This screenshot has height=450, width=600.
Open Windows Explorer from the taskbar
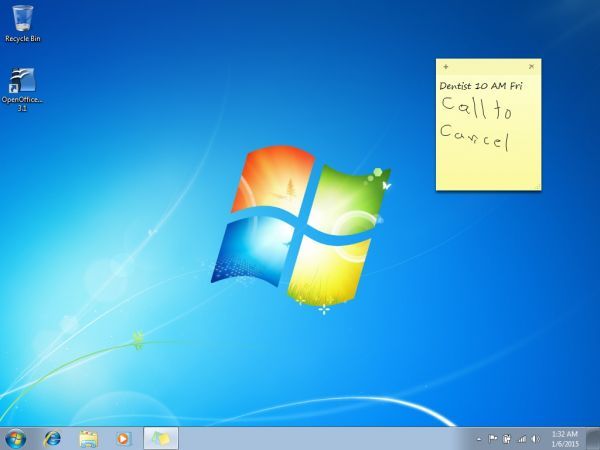(x=88, y=439)
